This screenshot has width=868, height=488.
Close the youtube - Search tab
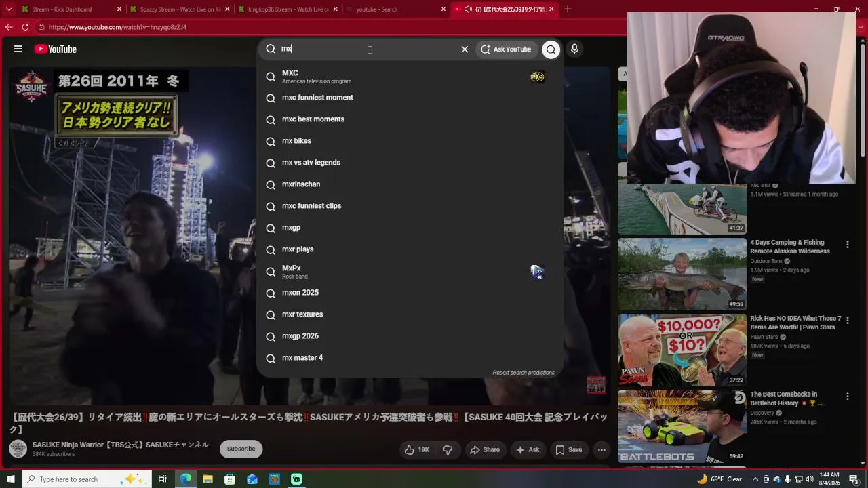pos(443,9)
